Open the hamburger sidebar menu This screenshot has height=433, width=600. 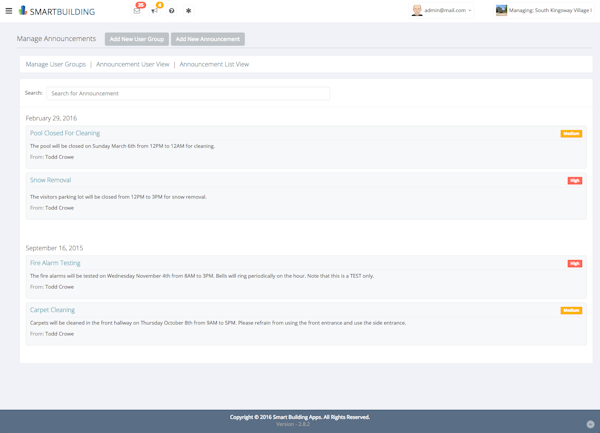coord(9,11)
